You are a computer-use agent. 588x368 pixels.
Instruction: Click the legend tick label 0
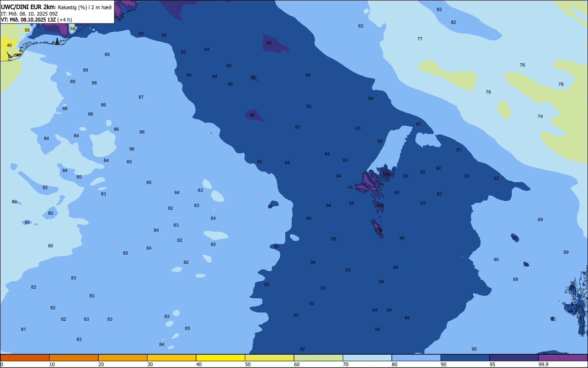coord(2,364)
